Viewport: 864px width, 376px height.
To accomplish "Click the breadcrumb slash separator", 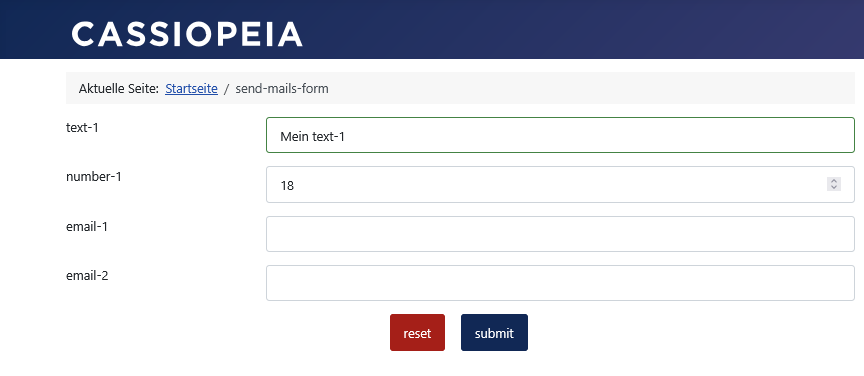I will pos(226,88).
